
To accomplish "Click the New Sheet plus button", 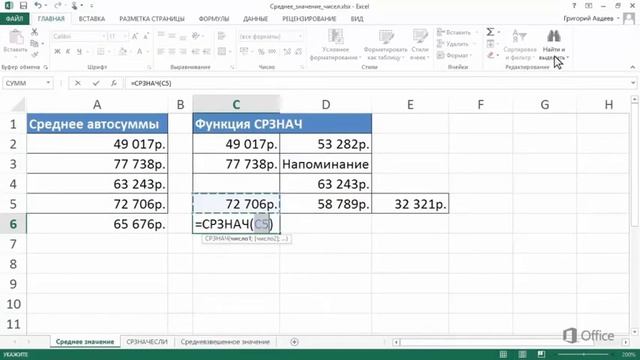I will [294, 342].
